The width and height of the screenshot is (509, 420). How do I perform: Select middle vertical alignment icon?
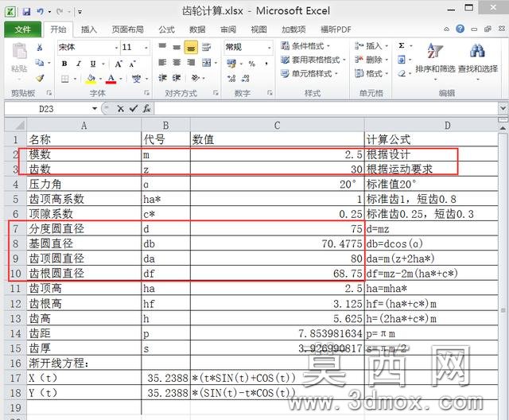[177, 48]
